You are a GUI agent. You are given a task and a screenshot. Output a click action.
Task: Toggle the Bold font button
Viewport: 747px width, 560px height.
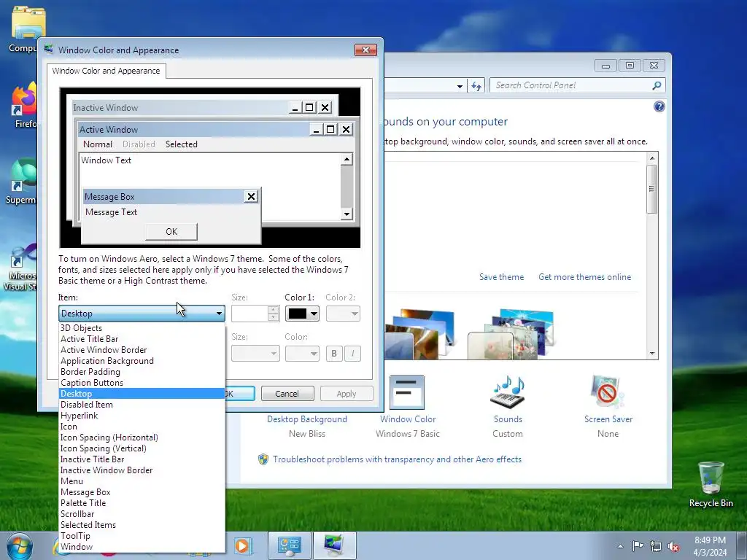point(334,354)
